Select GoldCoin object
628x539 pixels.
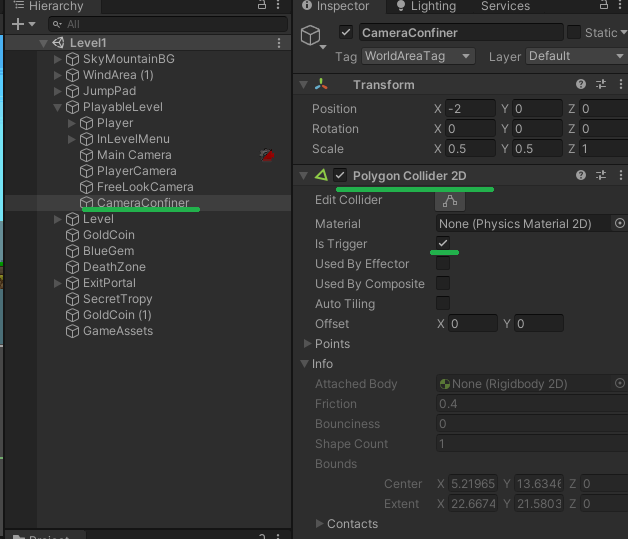point(109,235)
